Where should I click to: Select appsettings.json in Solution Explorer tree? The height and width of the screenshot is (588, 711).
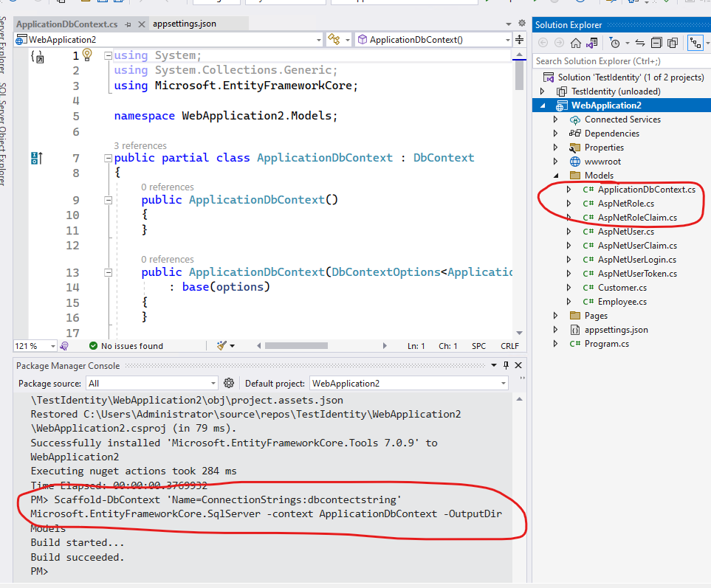(616, 331)
